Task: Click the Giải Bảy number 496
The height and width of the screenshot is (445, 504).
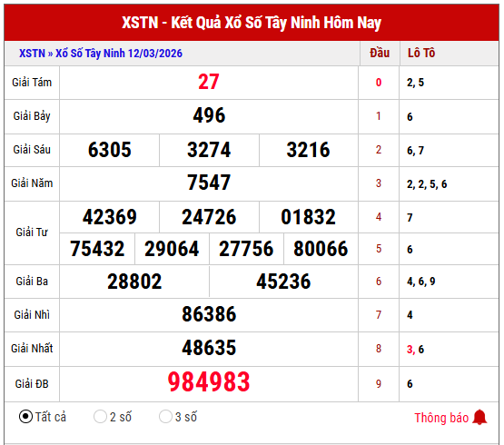Action: [x=209, y=115]
